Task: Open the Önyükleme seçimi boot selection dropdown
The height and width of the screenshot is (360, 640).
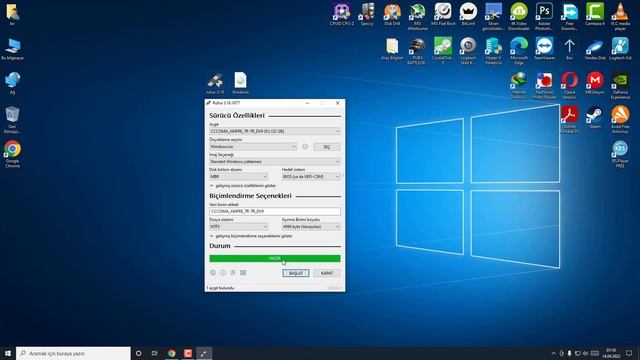Action: point(253,147)
